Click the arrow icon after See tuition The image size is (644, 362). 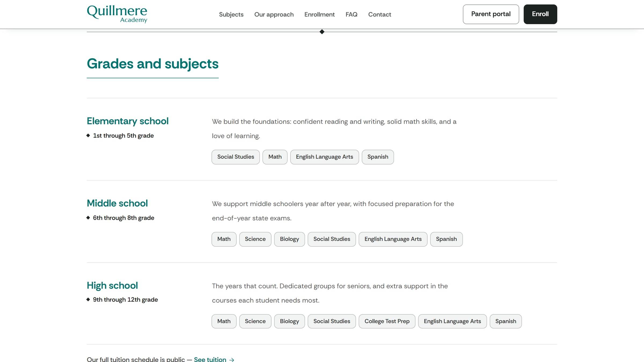(232, 360)
